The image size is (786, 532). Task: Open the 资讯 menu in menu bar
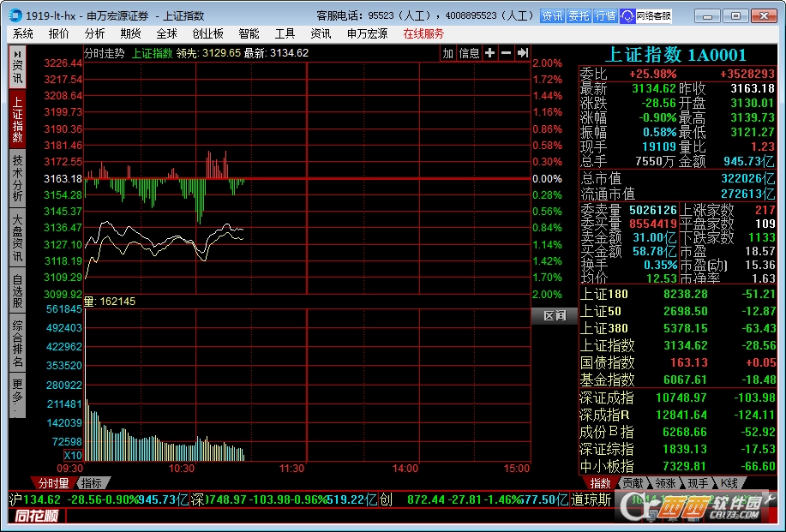[321, 34]
